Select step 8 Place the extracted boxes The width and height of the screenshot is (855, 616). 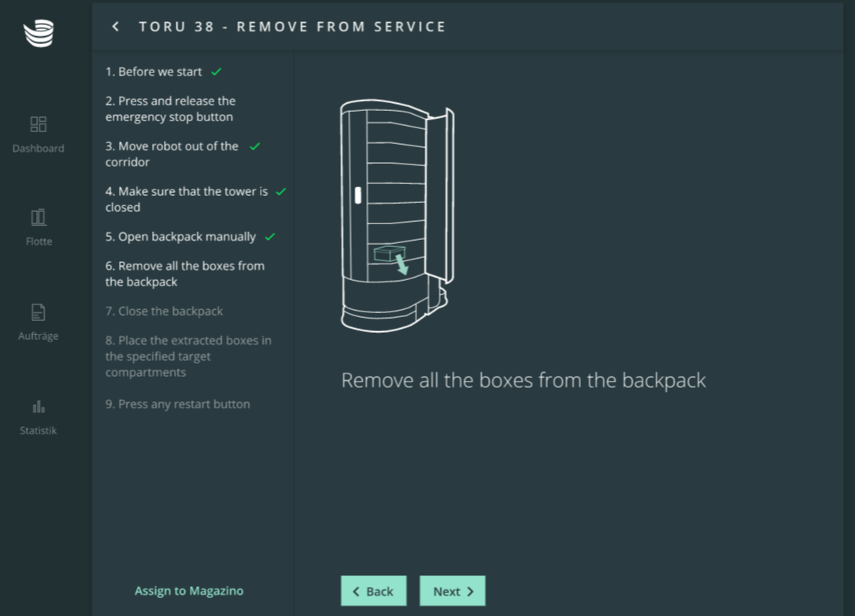tap(188, 356)
